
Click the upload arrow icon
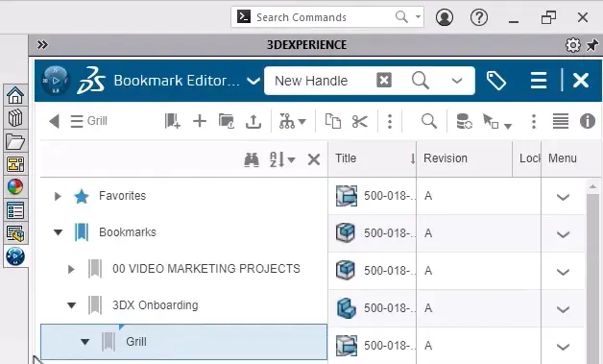tap(253, 121)
